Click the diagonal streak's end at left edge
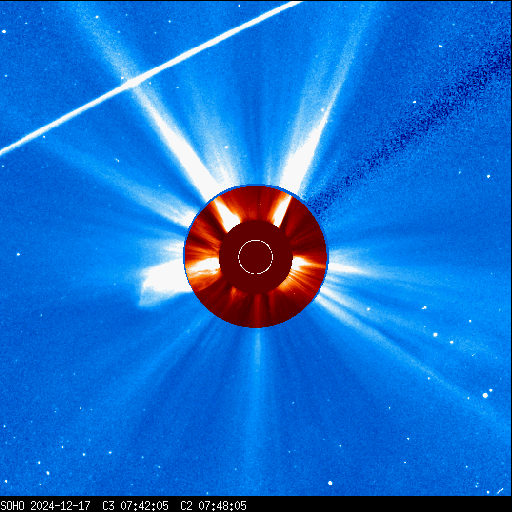Screen dimensions: 512x512 pyautogui.click(x=4, y=151)
